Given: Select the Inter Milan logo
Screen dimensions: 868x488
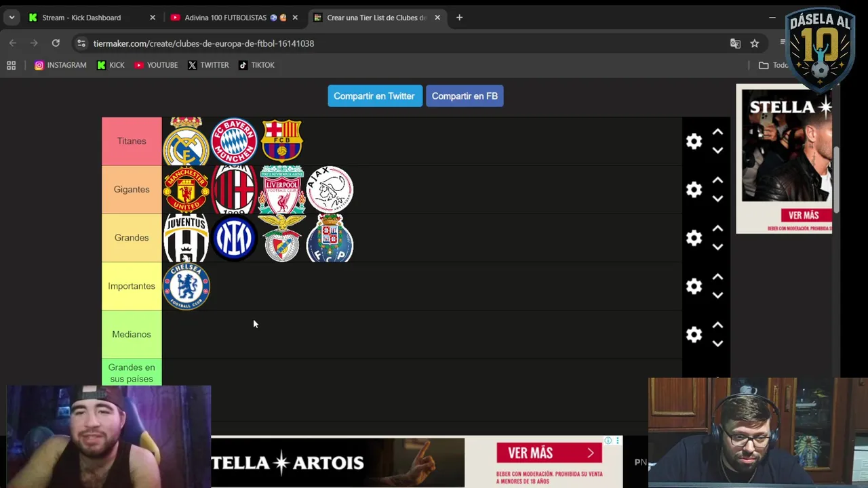Looking at the screenshot, I should (234, 238).
